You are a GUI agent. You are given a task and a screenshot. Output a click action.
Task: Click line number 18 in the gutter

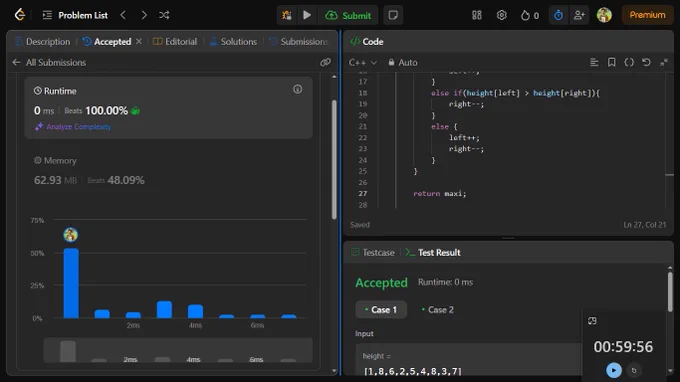tap(363, 93)
